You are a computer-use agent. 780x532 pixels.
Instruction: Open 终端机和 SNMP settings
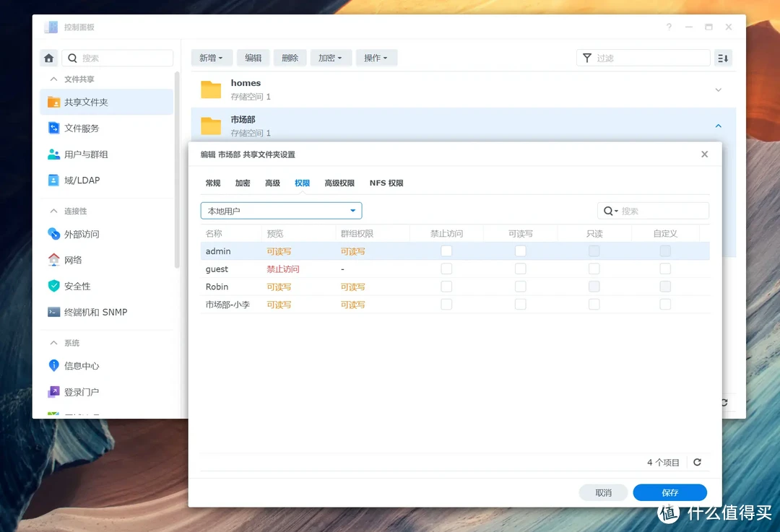click(95, 313)
